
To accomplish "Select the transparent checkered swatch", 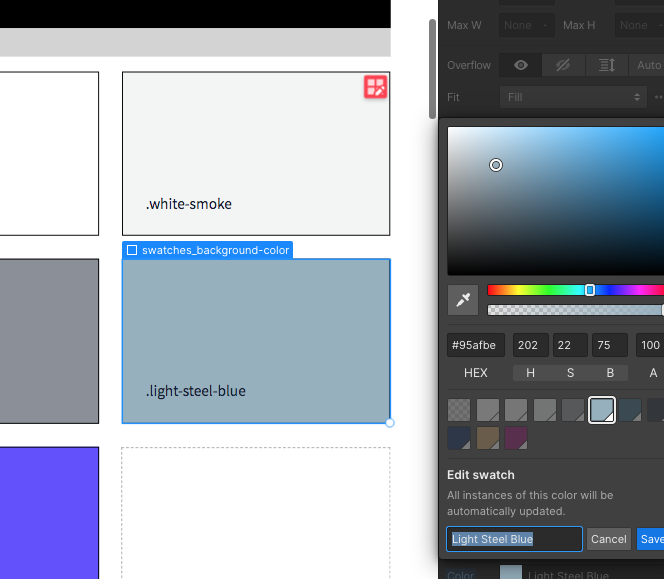I will click(459, 410).
